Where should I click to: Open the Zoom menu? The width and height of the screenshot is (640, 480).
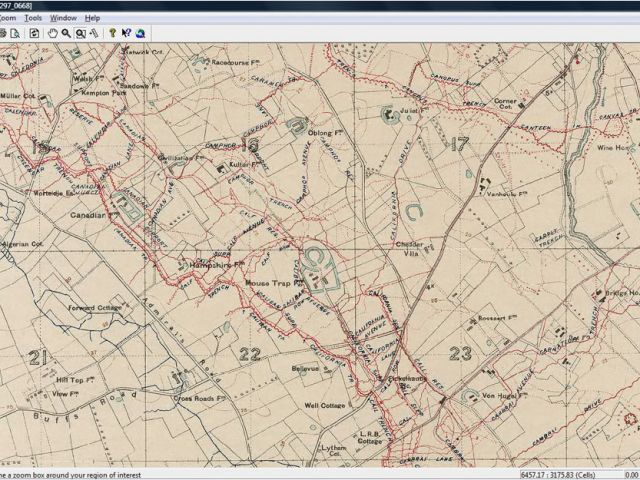click(x=8, y=18)
